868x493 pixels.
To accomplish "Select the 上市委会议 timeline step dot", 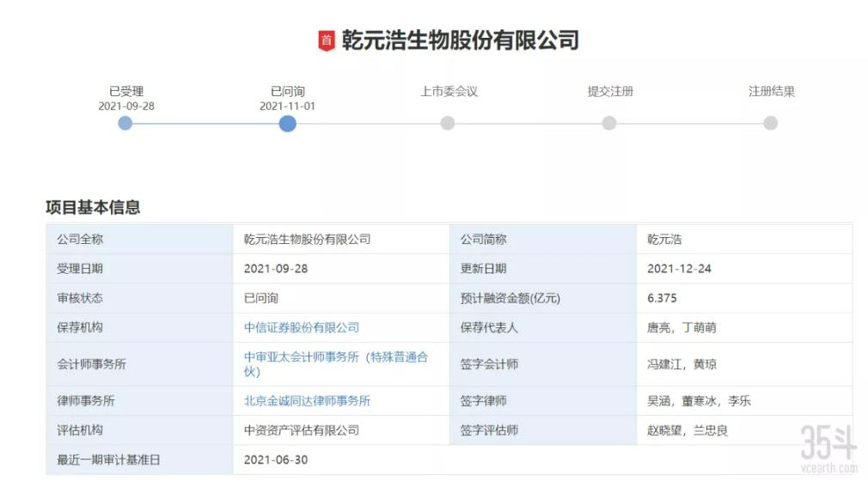I will (448, 124).
